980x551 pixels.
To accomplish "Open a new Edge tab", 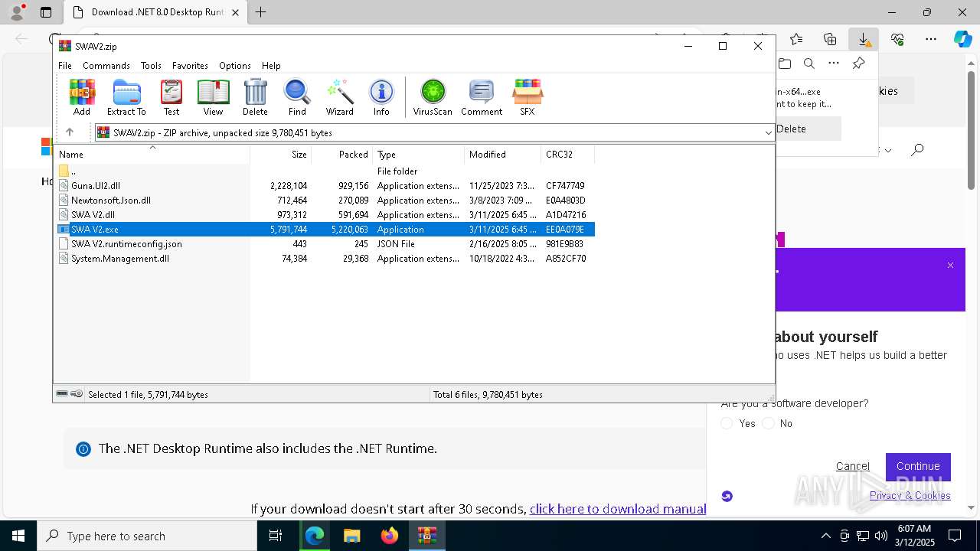I will pyautogui.click(x=260, y=12).
